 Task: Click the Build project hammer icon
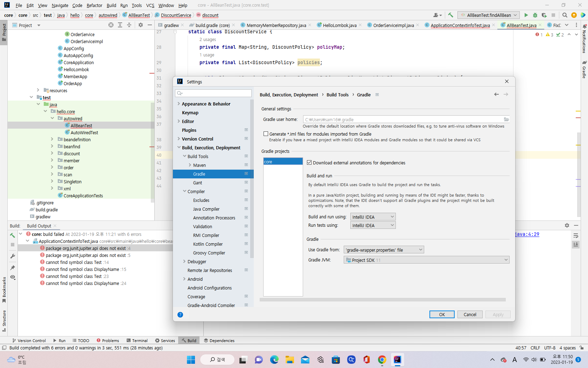coord(450,15)
